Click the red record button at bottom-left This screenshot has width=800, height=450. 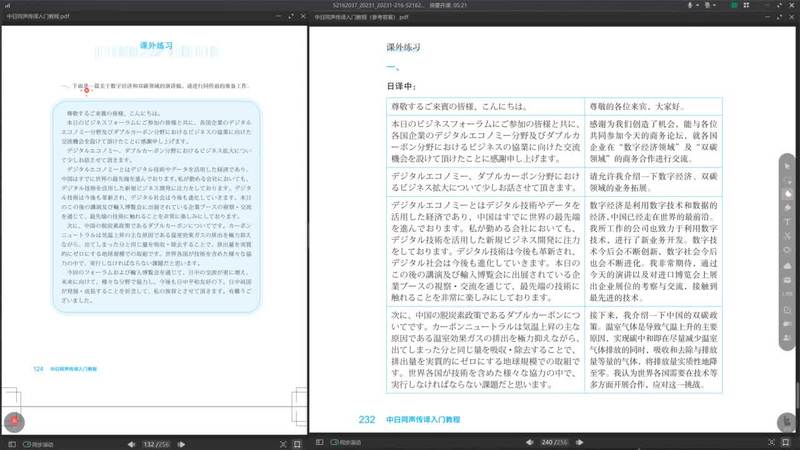coord(14,420)
